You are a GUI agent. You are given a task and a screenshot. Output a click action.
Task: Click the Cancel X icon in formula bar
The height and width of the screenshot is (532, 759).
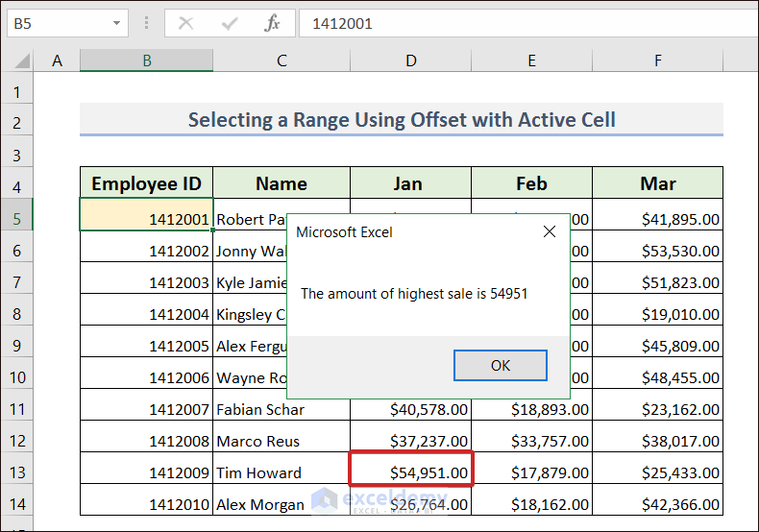185,23
